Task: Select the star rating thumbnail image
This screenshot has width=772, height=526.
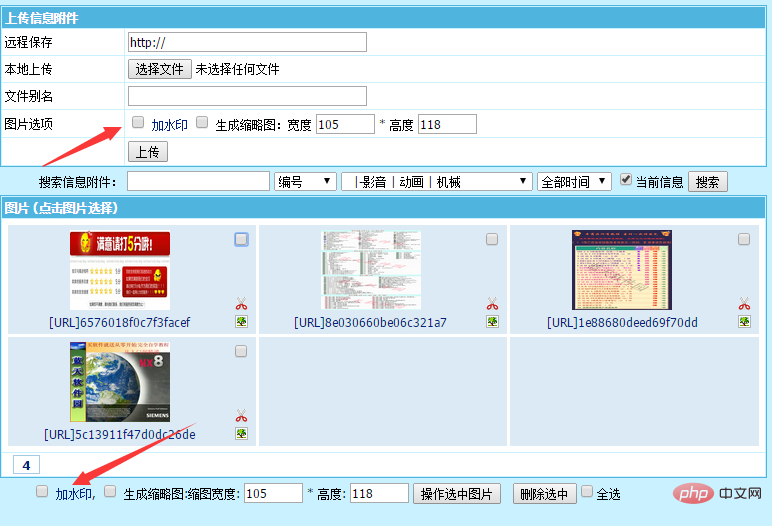Action: tap(120, 270)
